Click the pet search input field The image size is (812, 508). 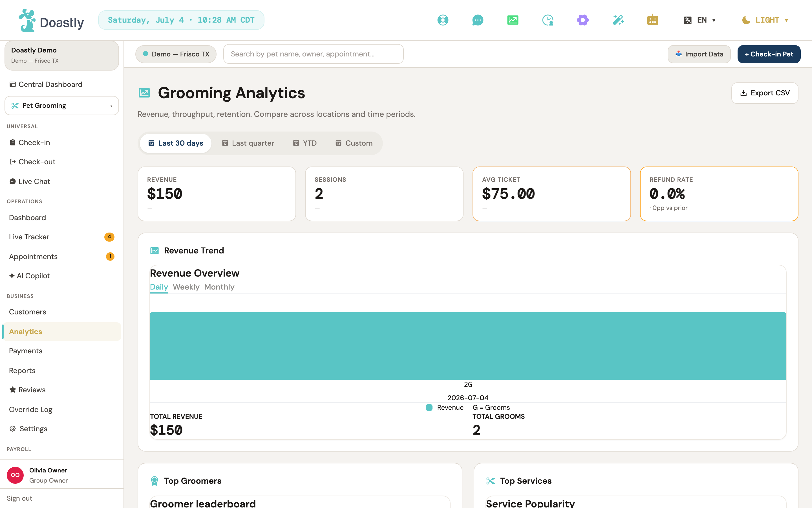pyautogui.click(x=313, y=54)
